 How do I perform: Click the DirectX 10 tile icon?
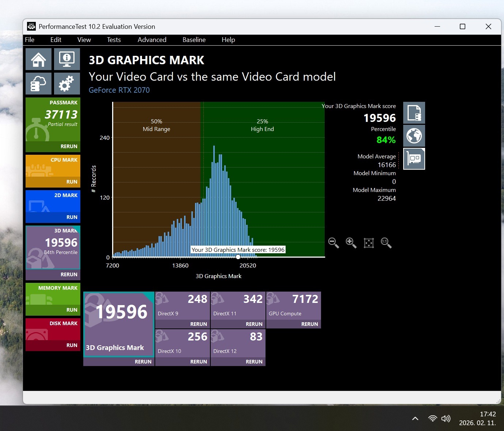click(x=162, y=336)
